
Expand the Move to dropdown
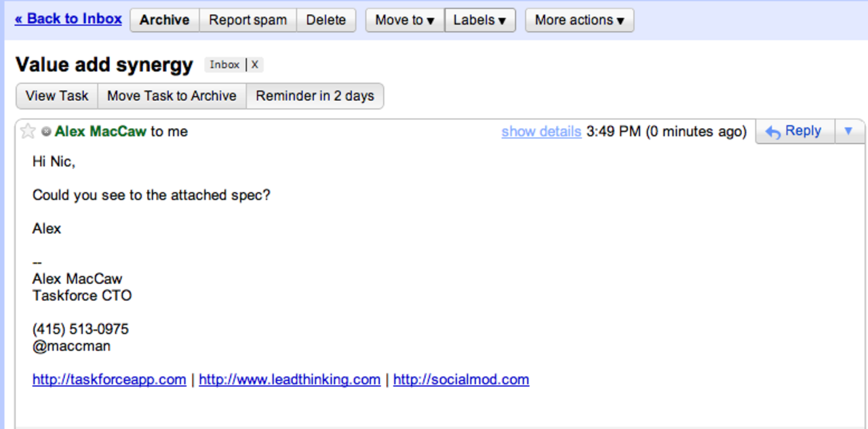(x=405, y=20)
